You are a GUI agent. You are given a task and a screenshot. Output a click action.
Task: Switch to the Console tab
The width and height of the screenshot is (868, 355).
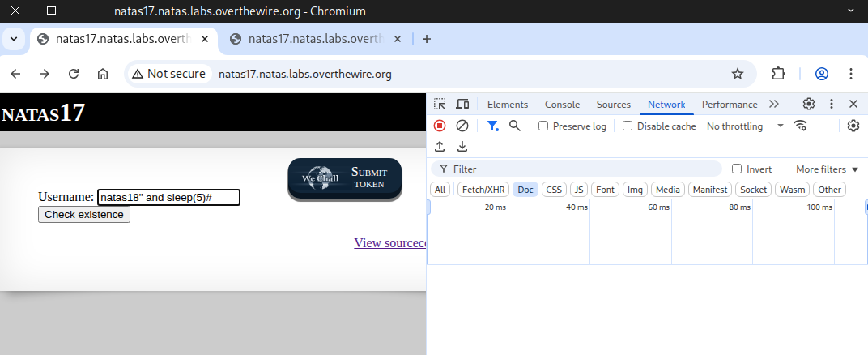tap(562, 105)
